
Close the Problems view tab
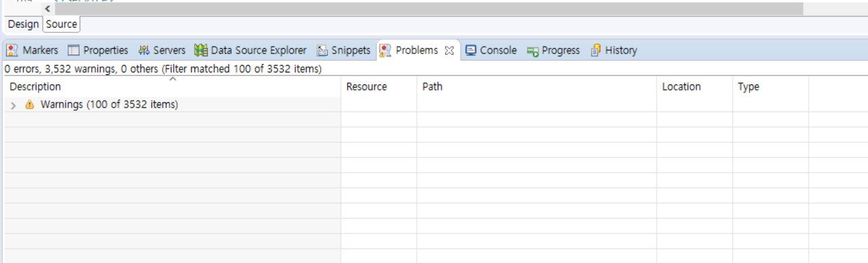coord(449,51)
